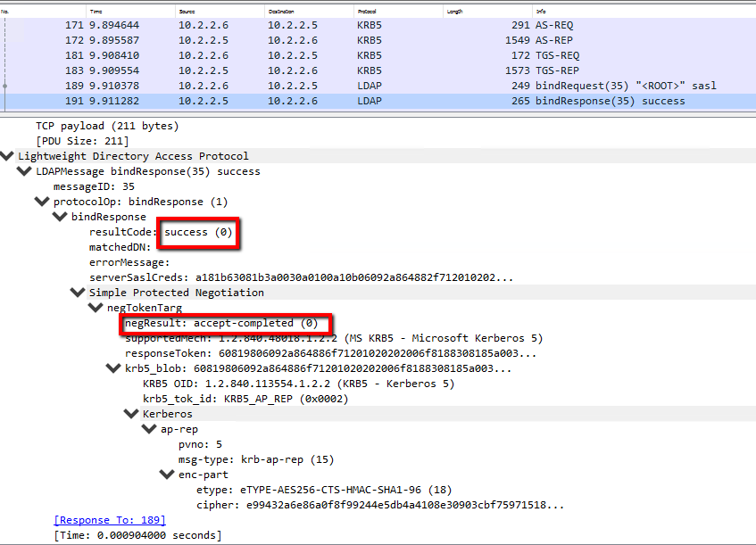The width and height of the screenshot is (756, 545).
Task: Collapse the enc-part node
Action: [x=166, y=475]
